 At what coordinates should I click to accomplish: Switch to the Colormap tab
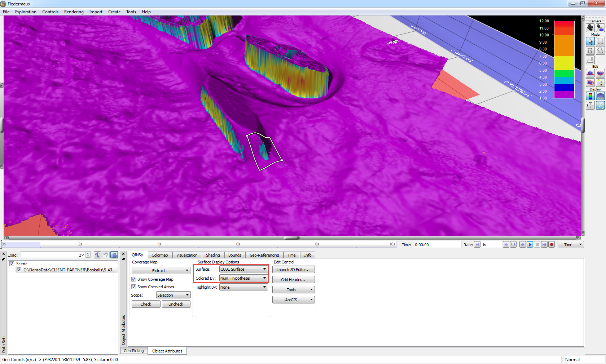(x=159, y=255)
